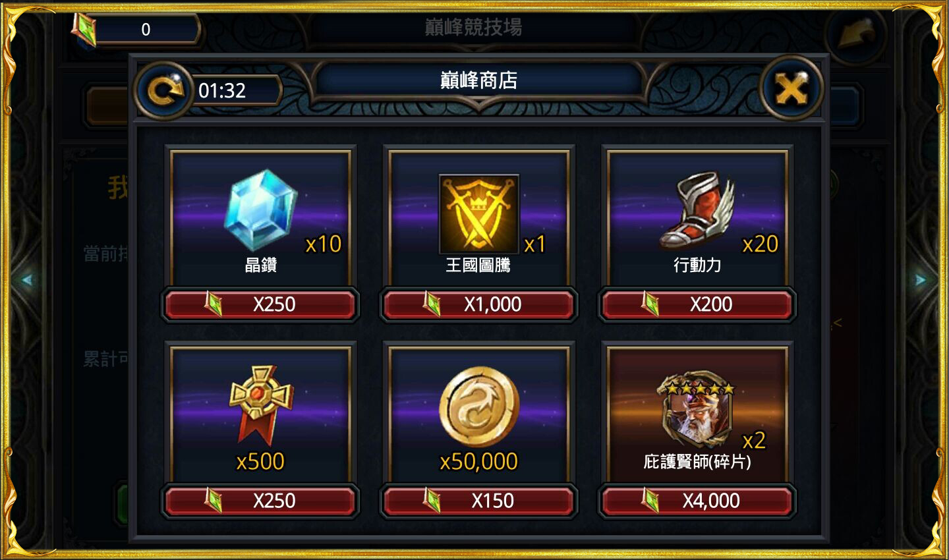The image size is (949, 560).
Task: Click the left page arrow
Action: pos(27,280)
